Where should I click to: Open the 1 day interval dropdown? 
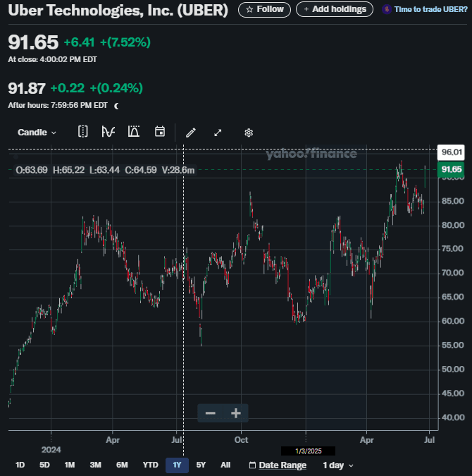[x=338, y=465]
